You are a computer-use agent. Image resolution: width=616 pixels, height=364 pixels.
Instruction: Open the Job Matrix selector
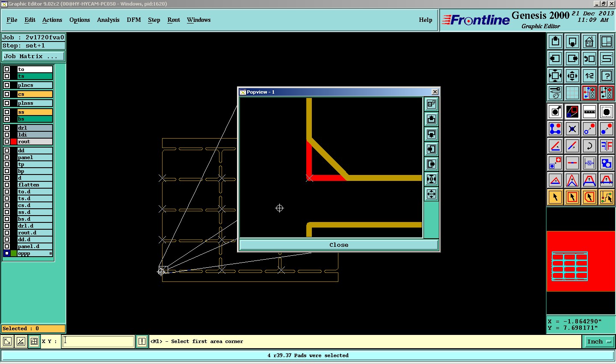click(x=34, y=56)
